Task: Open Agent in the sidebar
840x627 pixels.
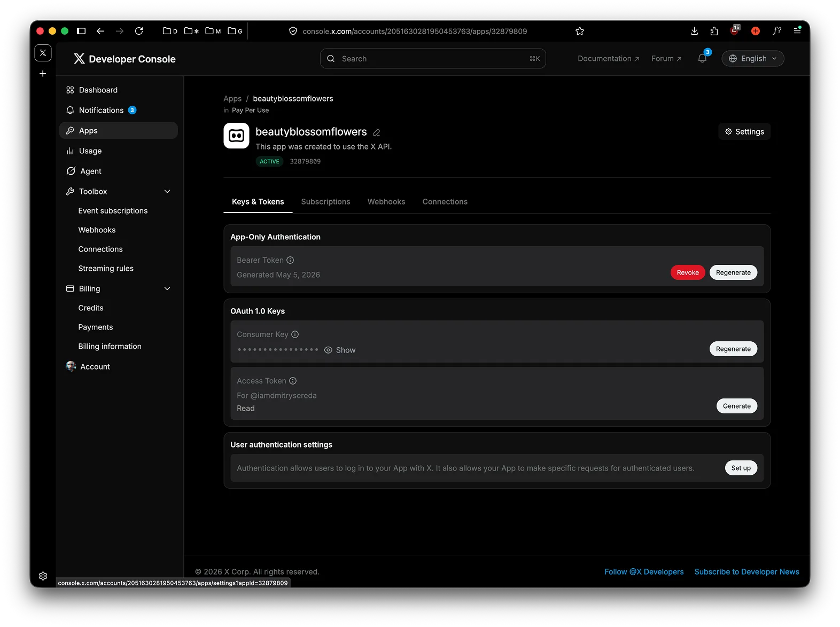Action: coord(118,171)
